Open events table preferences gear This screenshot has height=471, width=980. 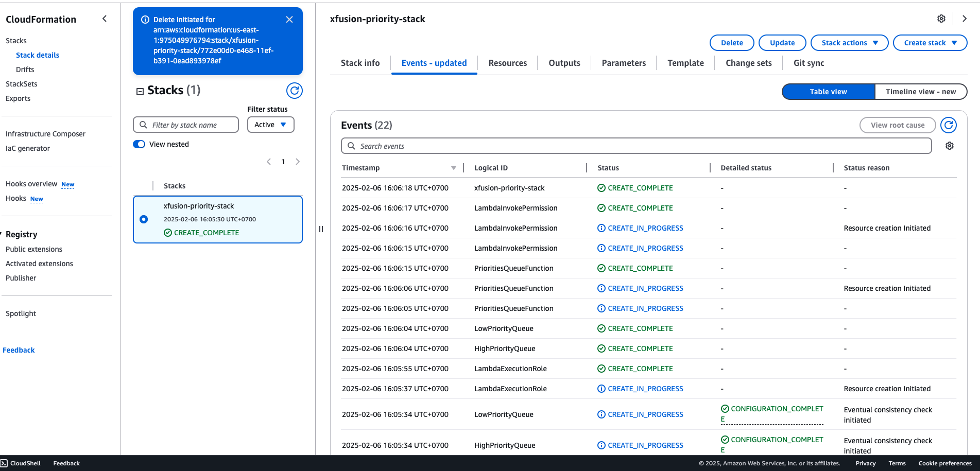tap(950, 146)
